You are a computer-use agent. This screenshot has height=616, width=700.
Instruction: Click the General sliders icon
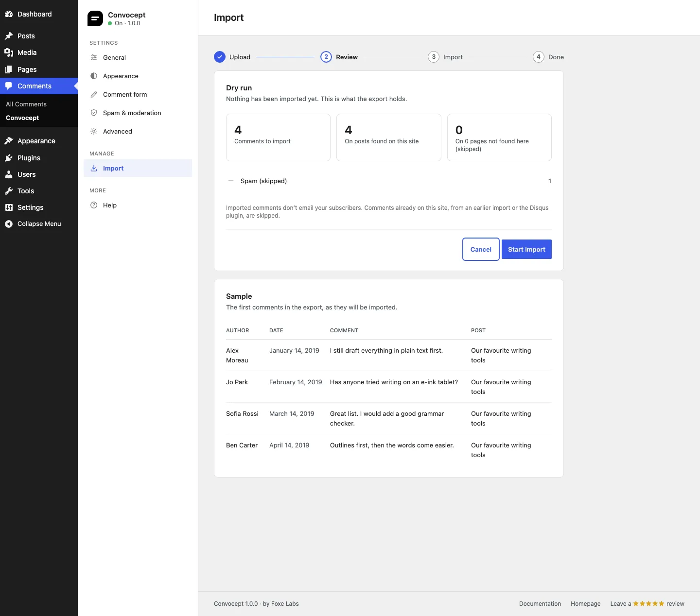point(94,57)
